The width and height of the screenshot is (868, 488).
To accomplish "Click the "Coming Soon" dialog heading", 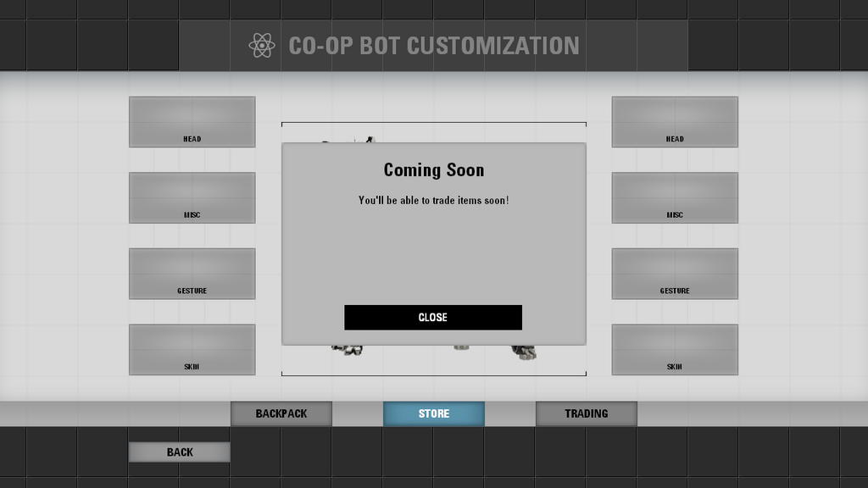I will point(434,169).
